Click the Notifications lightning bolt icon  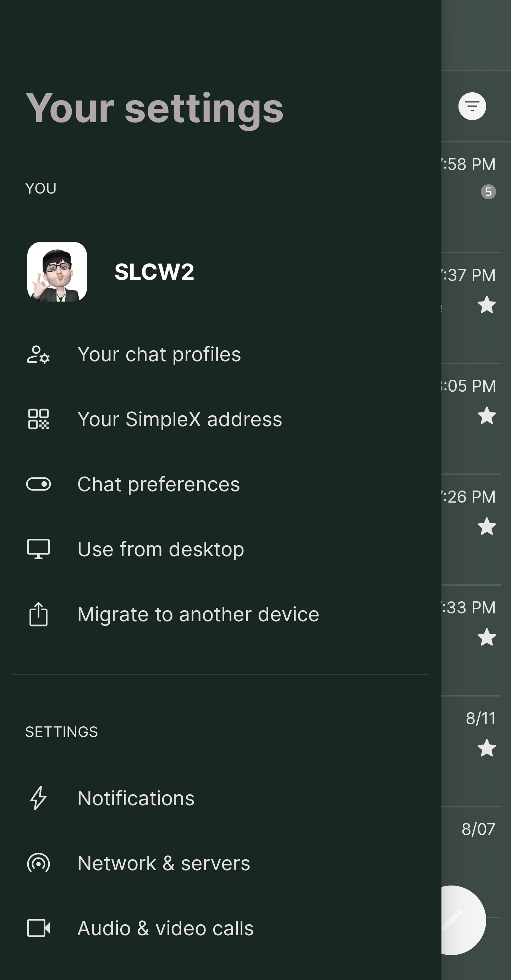(x=38, y=798)
